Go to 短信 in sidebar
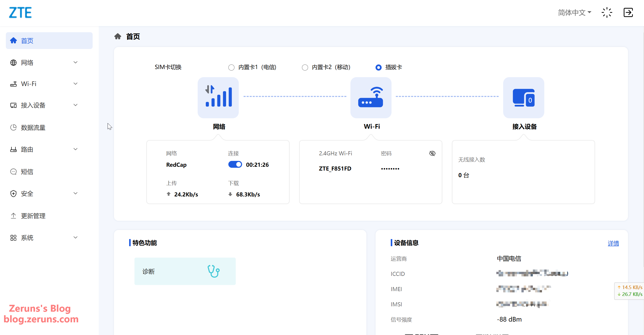 tap(27, 172)
